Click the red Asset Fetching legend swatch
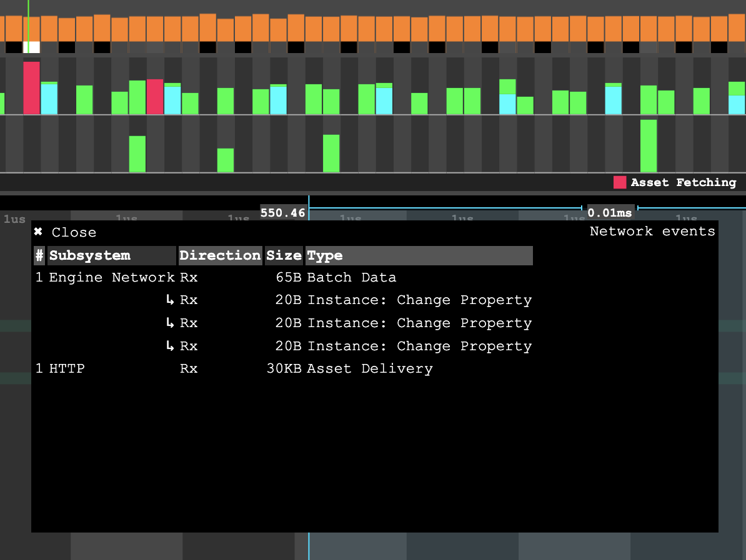Image resolution: width=746 pixels, height=560 pixels. (x=619, y=182)
